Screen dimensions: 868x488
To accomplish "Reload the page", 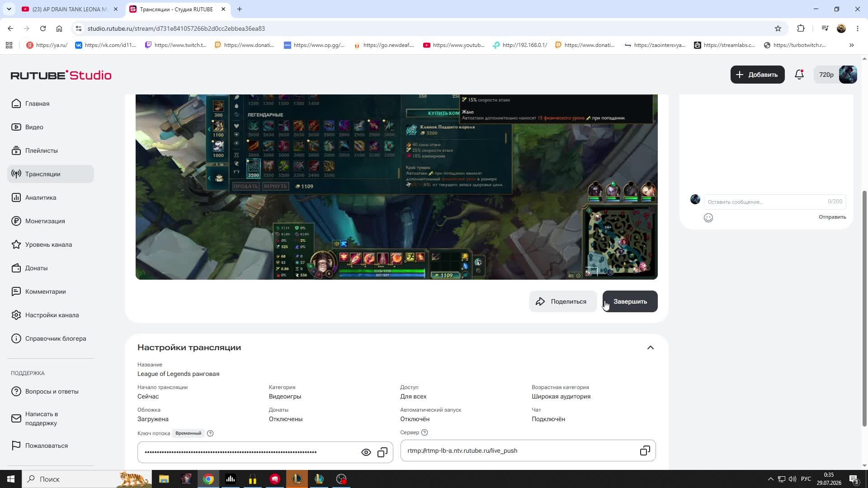I will tap(43, 28).
